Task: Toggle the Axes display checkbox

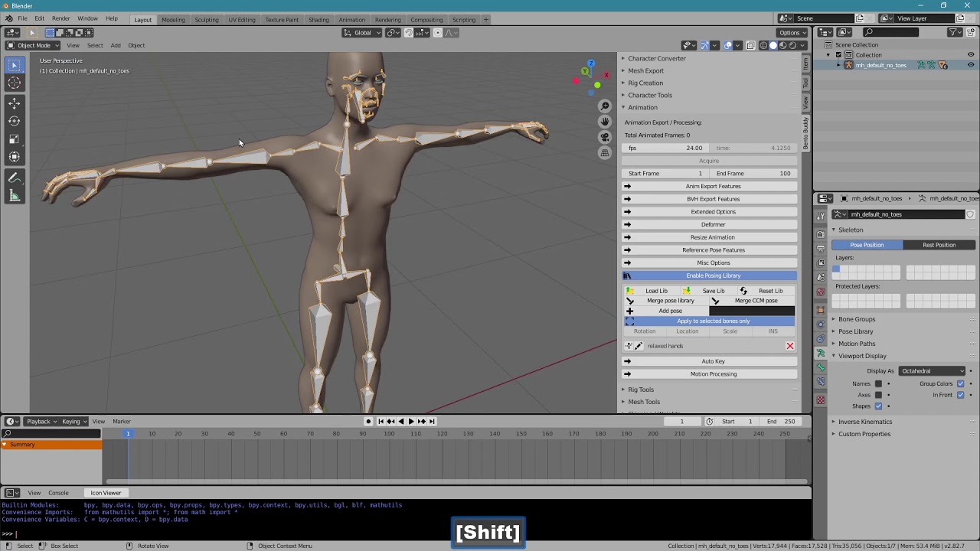Action: [x=878, y=395]
